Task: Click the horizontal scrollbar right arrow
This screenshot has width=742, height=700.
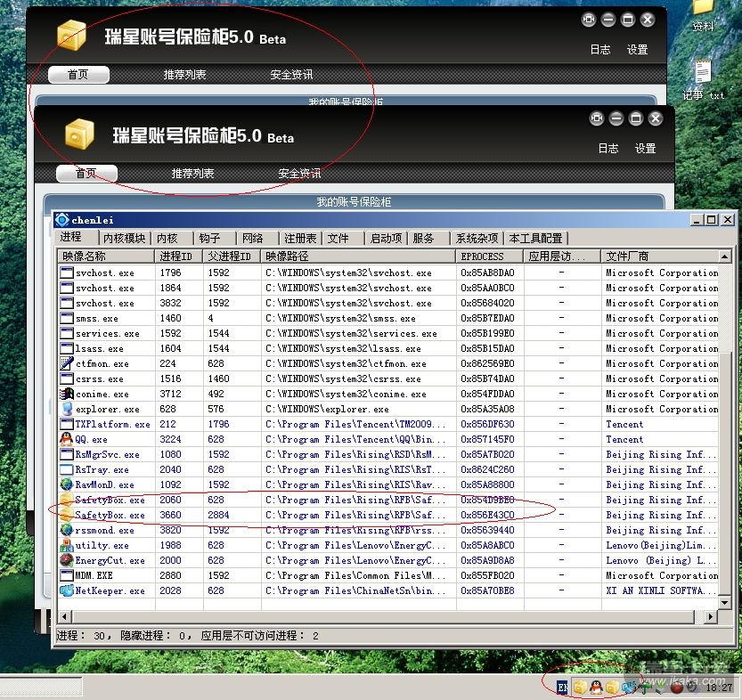Action: pos(710,617)
